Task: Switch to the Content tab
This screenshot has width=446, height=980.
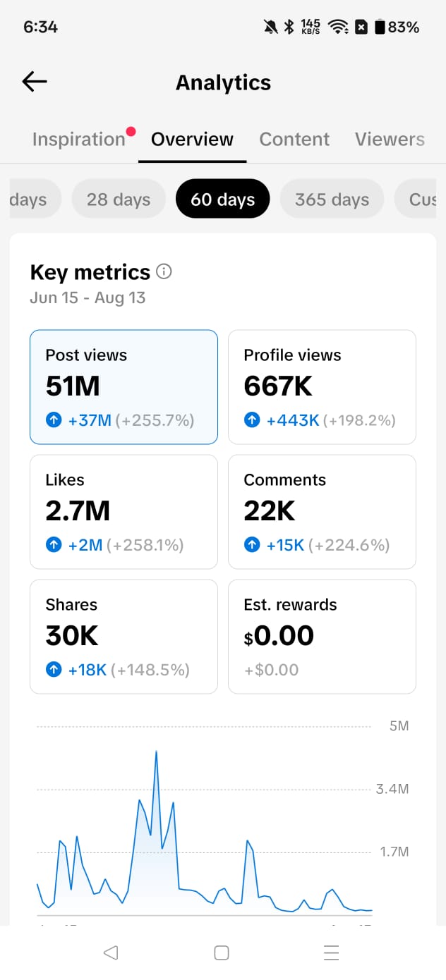Action: click(x=294, y=139)
